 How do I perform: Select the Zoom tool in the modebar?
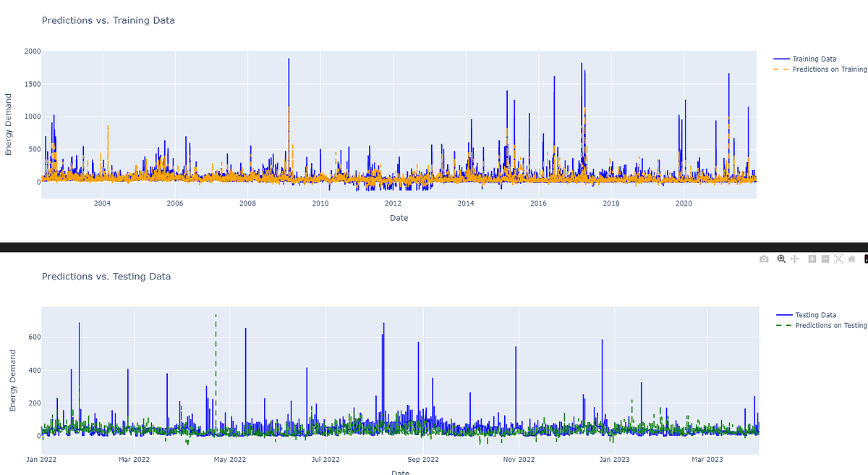781,258
